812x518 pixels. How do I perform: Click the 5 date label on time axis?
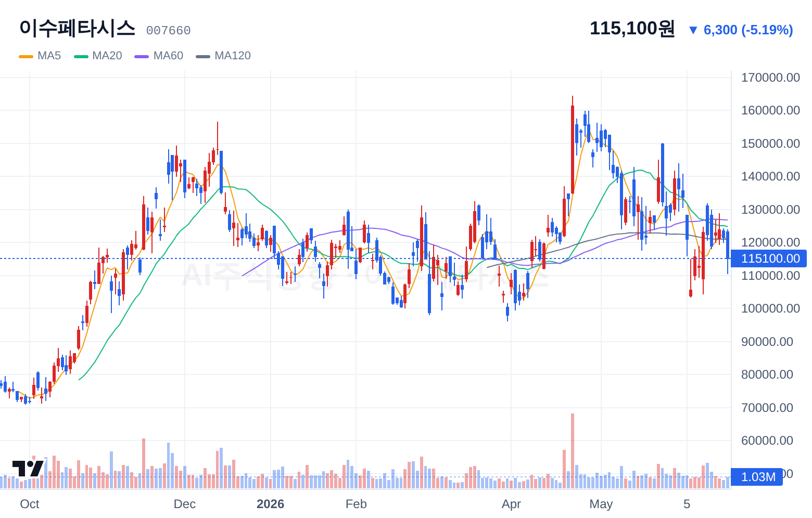coord(687,504)
